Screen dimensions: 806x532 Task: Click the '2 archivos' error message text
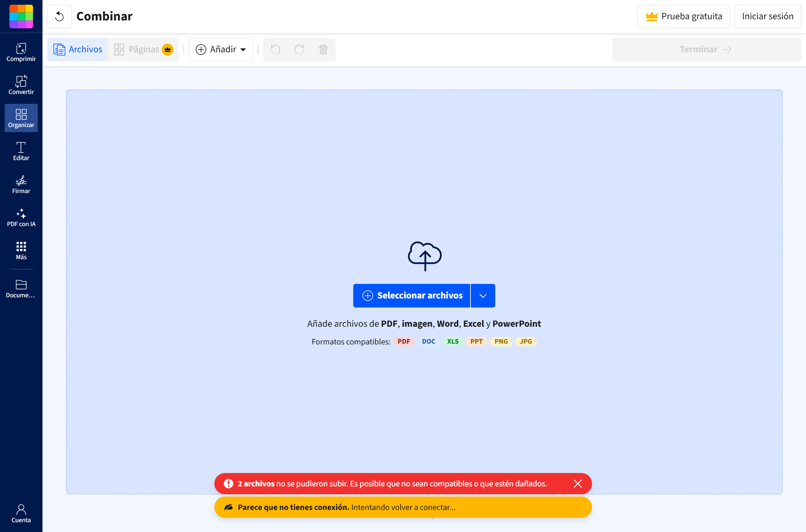(392, 484)
